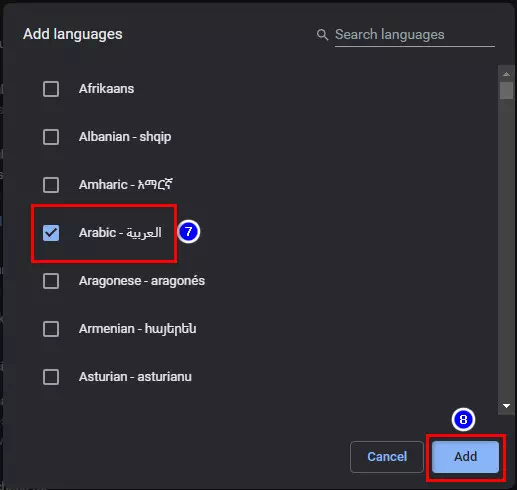Click the blue step 7 marker
517x490 pixels.
(189, 232)
